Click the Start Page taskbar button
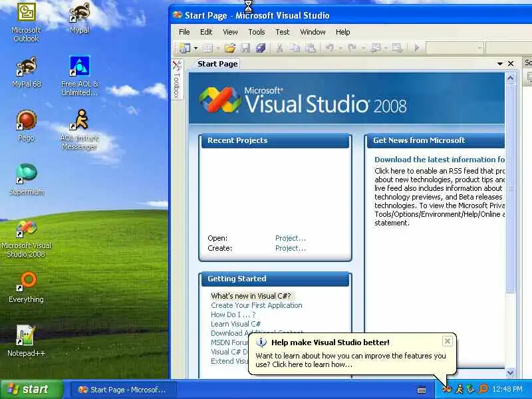 [x=124, y=390]
